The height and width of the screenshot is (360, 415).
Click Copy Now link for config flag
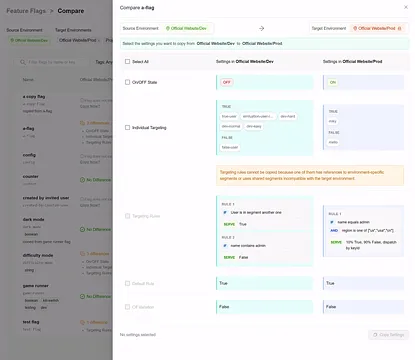[90, 162]
